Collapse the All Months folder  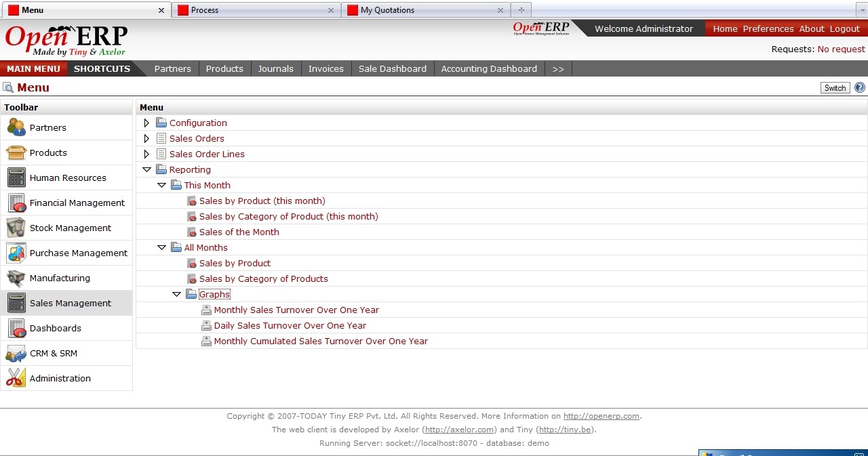pos(162,247)
